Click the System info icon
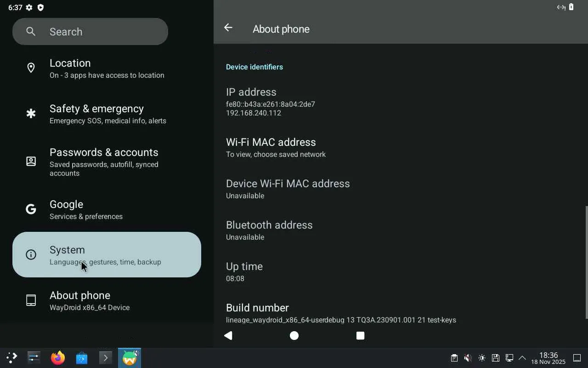The image size is (588, 368). [x=31, y=254]
